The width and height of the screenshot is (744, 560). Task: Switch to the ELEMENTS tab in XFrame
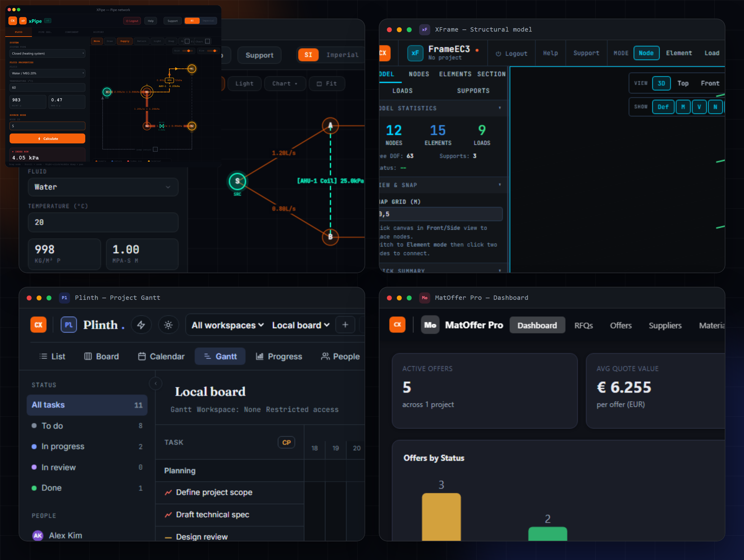(x=455, y=74)
